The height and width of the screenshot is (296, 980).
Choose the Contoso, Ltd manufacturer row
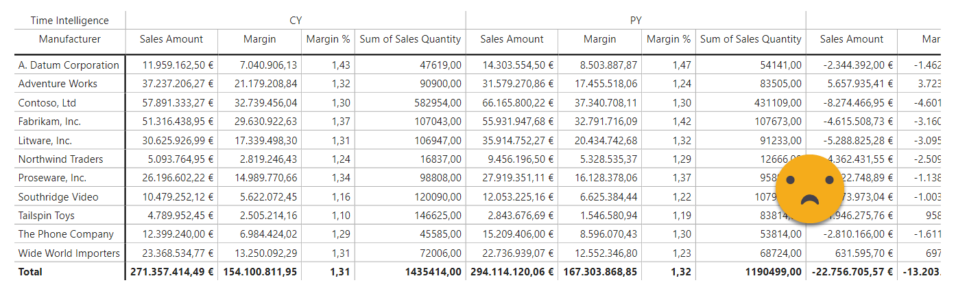(x=47, y=103)
